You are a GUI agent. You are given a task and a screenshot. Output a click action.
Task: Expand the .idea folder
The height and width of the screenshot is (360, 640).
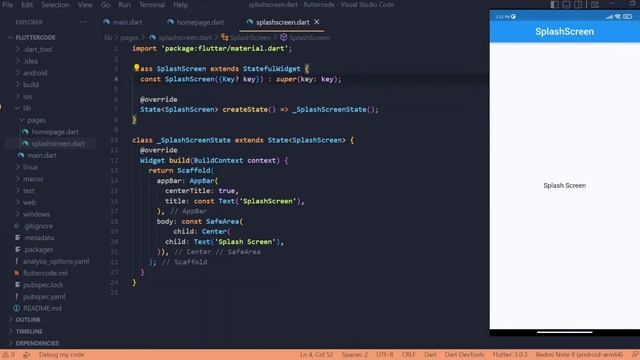pos(31,61)
